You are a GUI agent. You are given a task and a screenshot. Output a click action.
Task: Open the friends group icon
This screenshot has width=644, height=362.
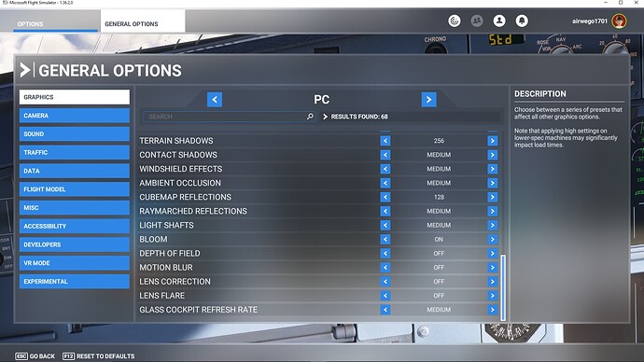477,21
